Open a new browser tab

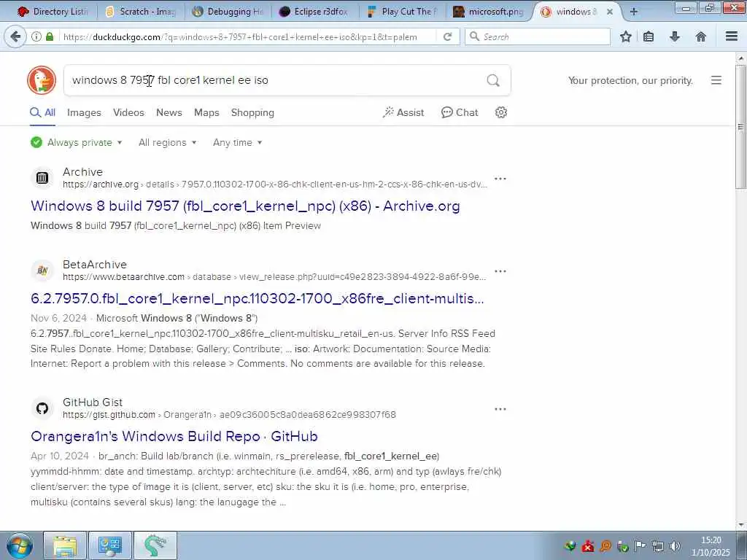pos(634,12)
